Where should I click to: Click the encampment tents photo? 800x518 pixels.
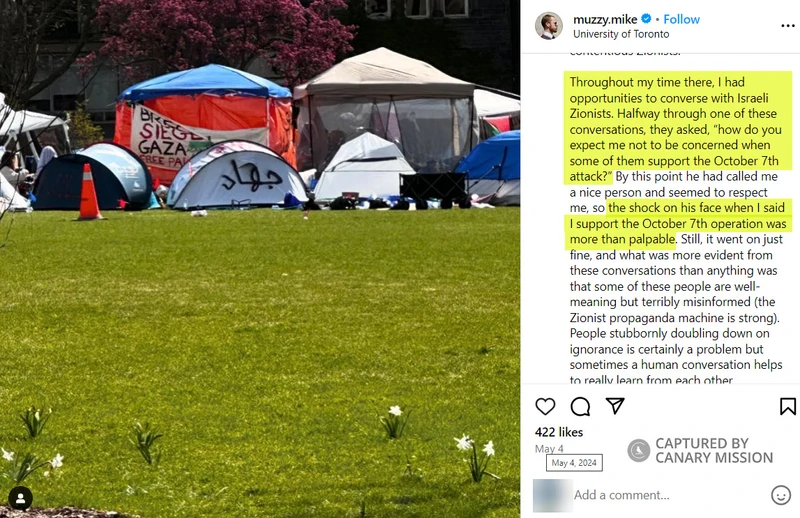tap(260, 259)
